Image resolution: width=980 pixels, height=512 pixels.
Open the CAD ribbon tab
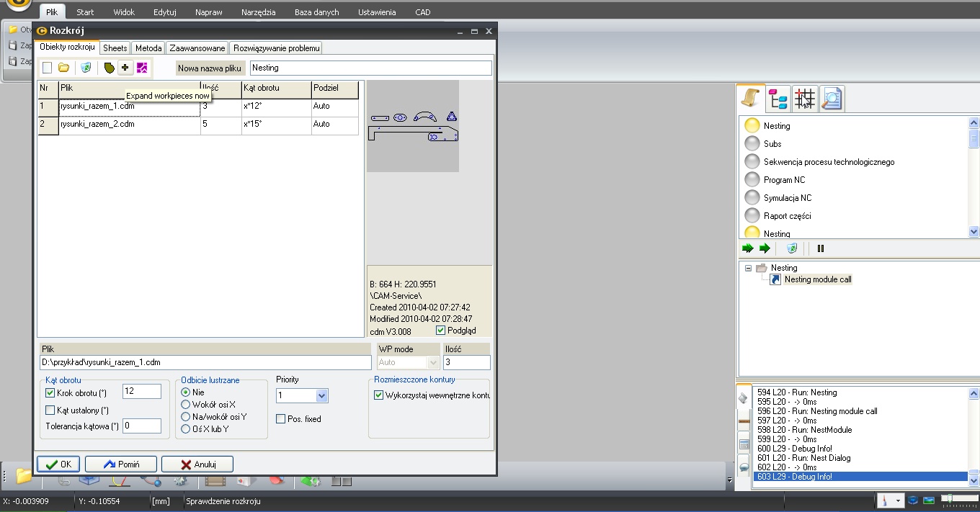tap(423, 12)
